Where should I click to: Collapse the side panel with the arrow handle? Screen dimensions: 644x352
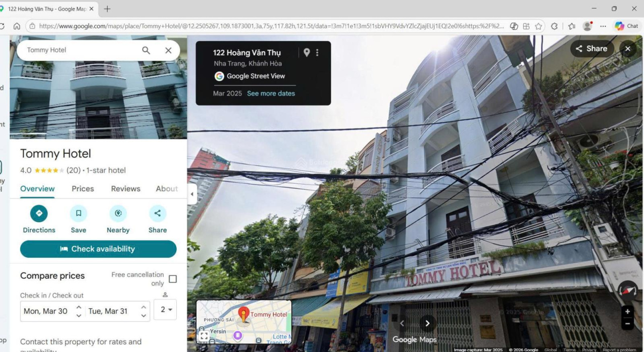(192, 194)
